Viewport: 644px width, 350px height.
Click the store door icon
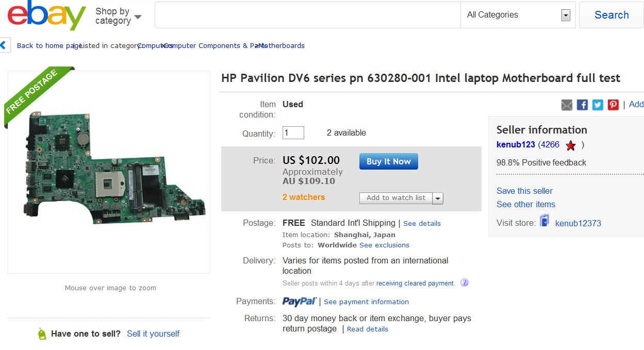point(544,222)
